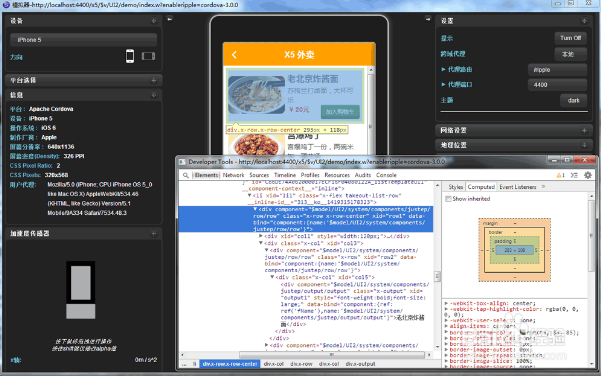Open DevTools settings gear
Viewport: 601px width, 377px height.
[x=588, y=175]
